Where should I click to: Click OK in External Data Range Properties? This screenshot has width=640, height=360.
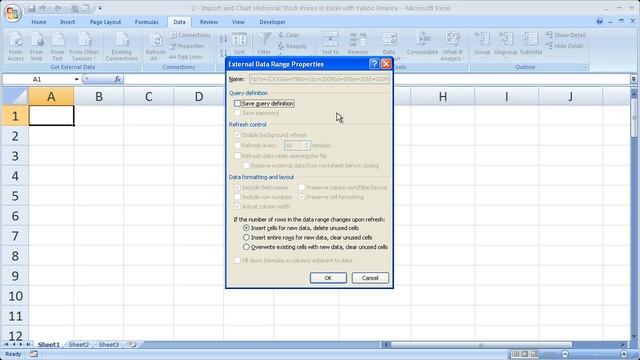[x=328, y=278]
